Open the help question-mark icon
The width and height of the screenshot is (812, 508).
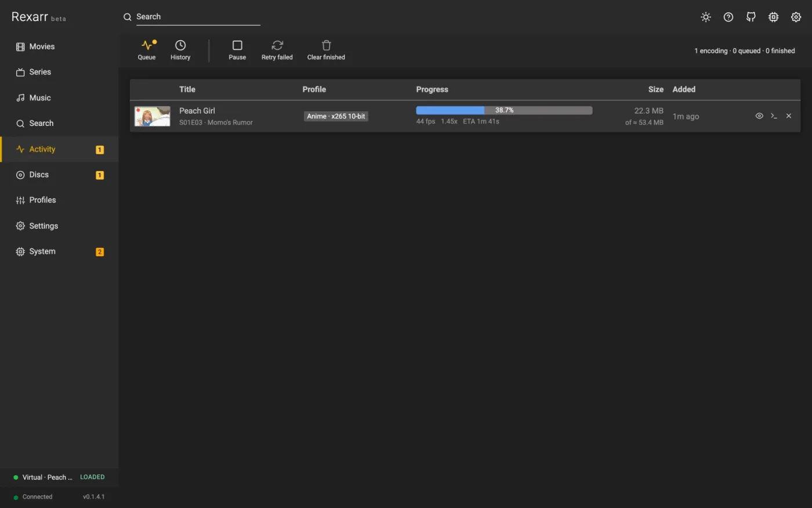[x=728, y=17]
